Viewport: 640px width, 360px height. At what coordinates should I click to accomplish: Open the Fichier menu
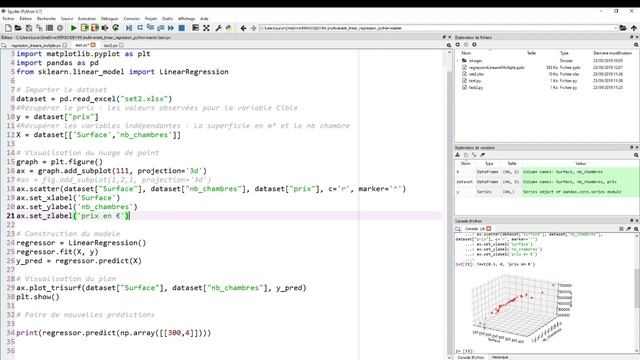[8, 19]
